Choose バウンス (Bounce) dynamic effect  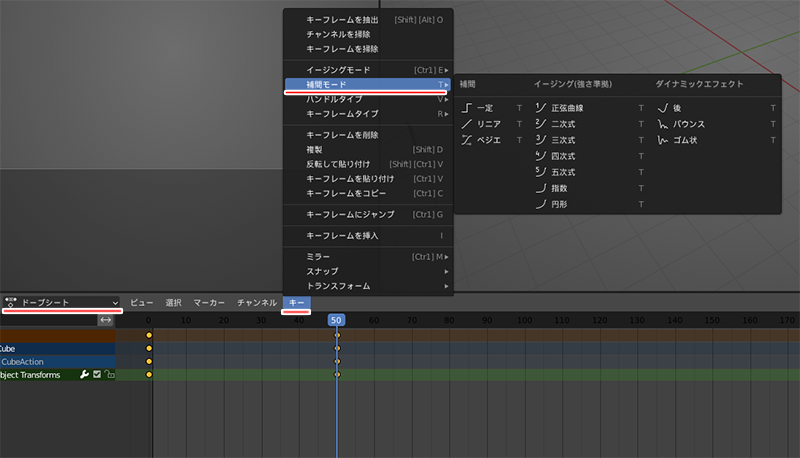[688, 124]
